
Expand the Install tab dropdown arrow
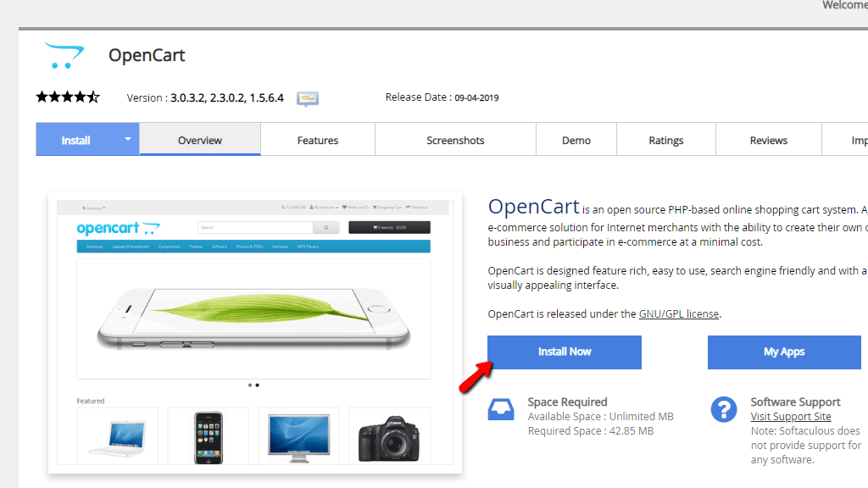point(128,140)
